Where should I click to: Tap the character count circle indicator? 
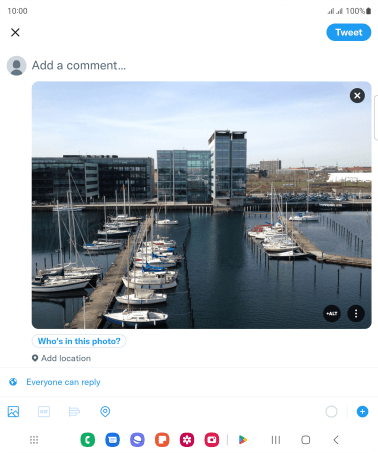(x=331, y=412)
